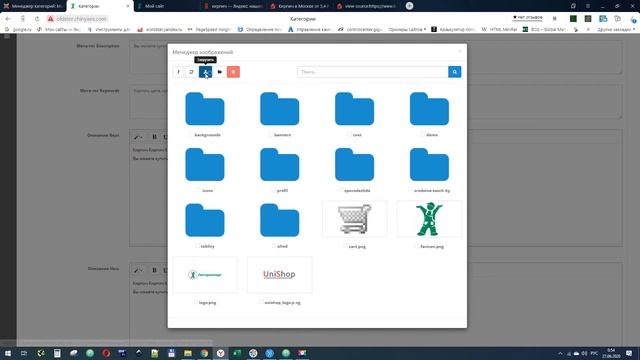
Task: Create a new folder in image manager
Action: tap(220, 72)
